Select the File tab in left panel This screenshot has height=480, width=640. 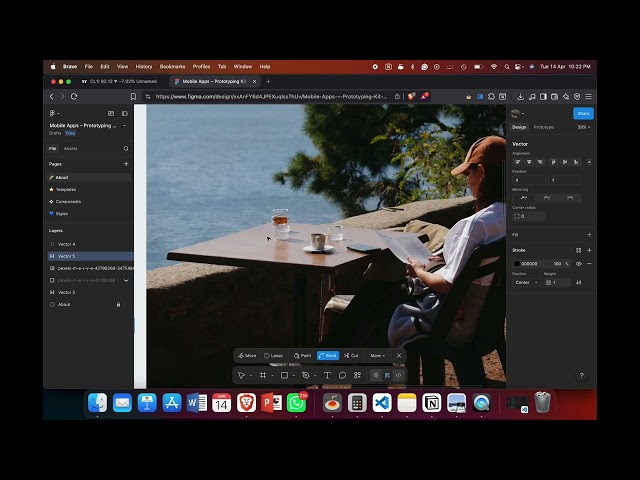(x=53, y=149)
